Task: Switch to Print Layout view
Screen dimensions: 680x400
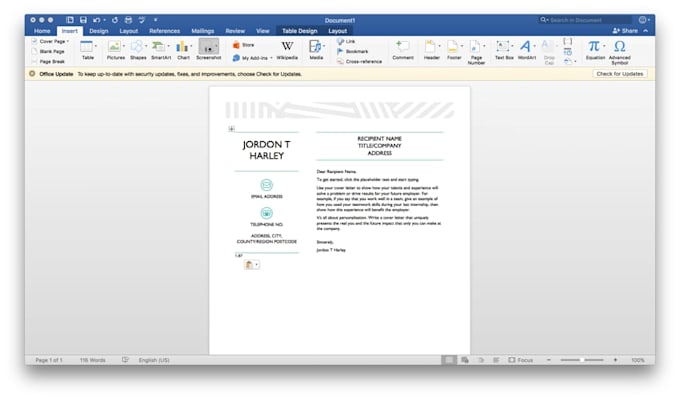Action: (449, 360)
